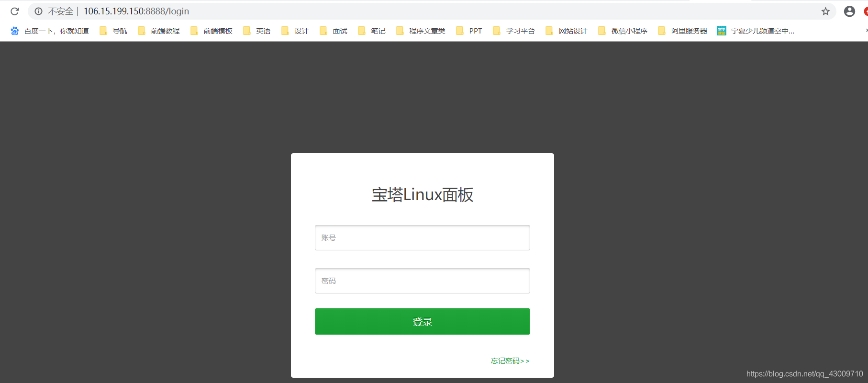The height and width of the screenshot is (383, 868).
Task: Open the 英语 bookmark folder
Action: click(257, 31)
